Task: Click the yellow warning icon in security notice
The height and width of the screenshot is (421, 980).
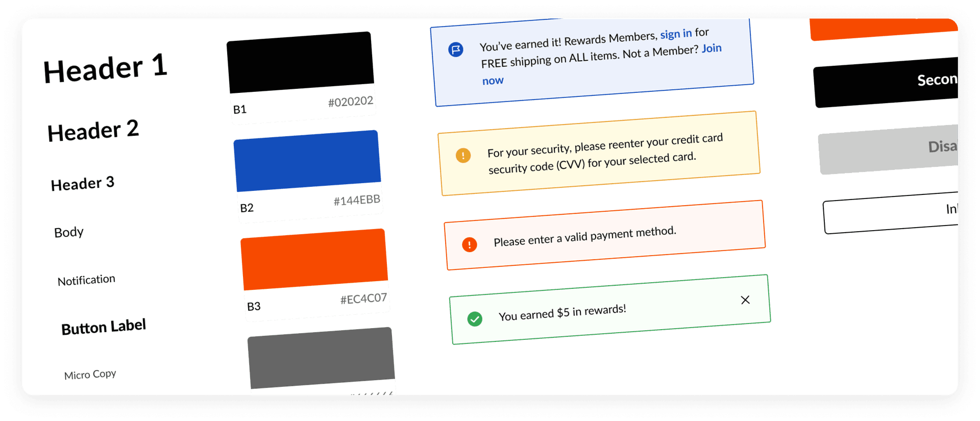Action: 463,155
